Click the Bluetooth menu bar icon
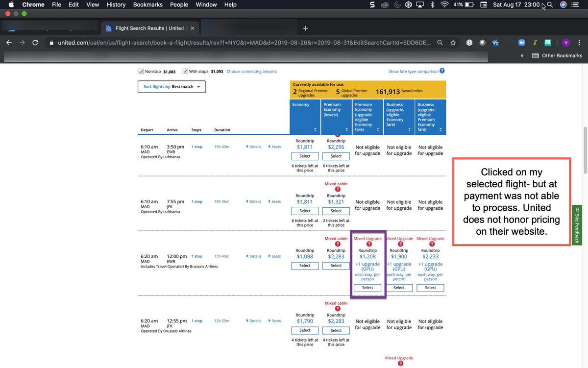 point(432,4)
